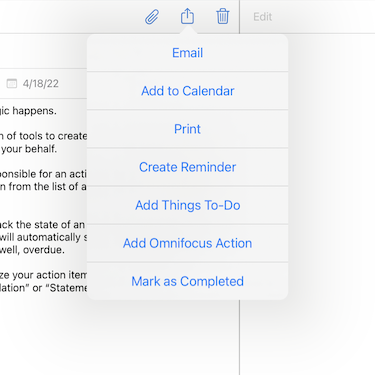375x375 pixels.
Task: Click the paperclip attachment icon
Action: pyautogui.click(x=152, y=17)
